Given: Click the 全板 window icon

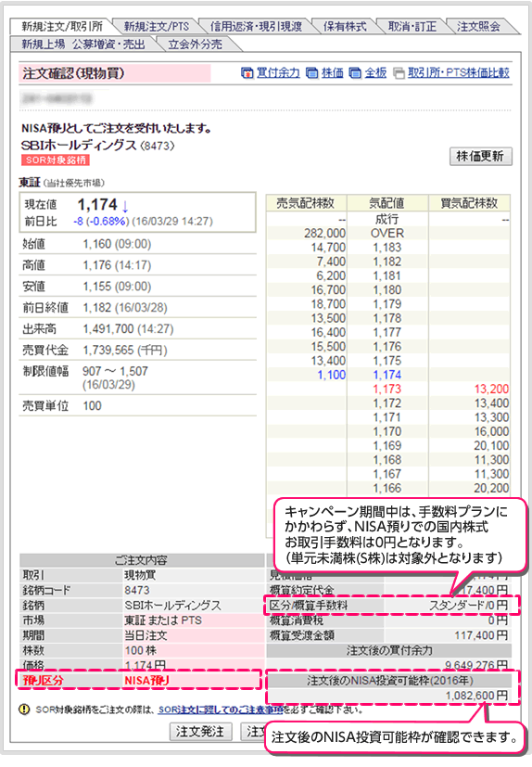Looking at the screenshot, I should coord(356,73).
